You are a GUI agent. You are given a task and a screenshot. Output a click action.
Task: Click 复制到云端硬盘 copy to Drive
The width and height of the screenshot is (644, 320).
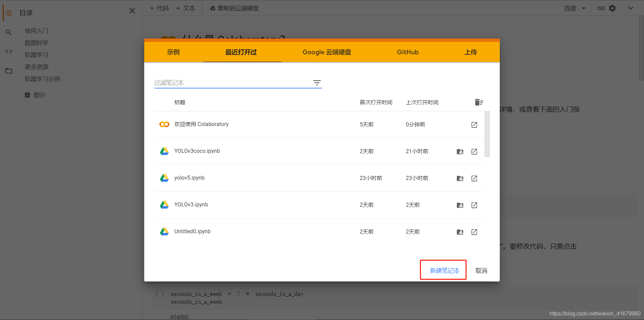234,8
